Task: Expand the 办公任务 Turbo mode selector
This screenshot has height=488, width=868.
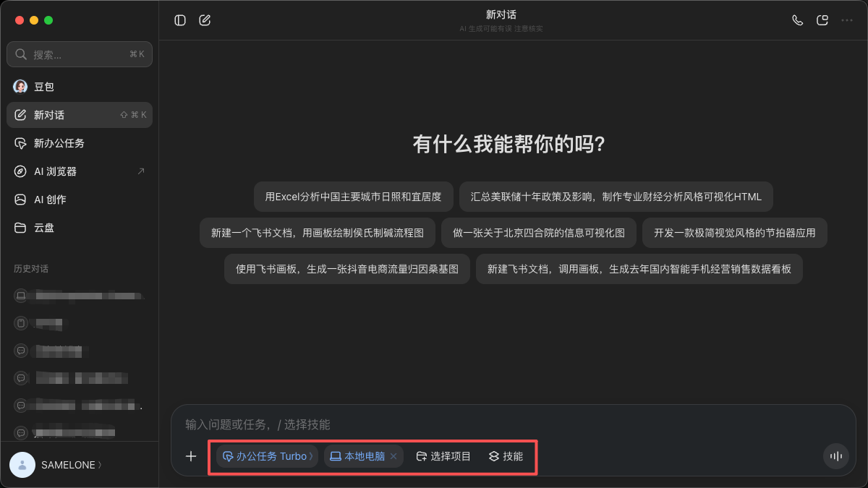Action: point(267,456)
